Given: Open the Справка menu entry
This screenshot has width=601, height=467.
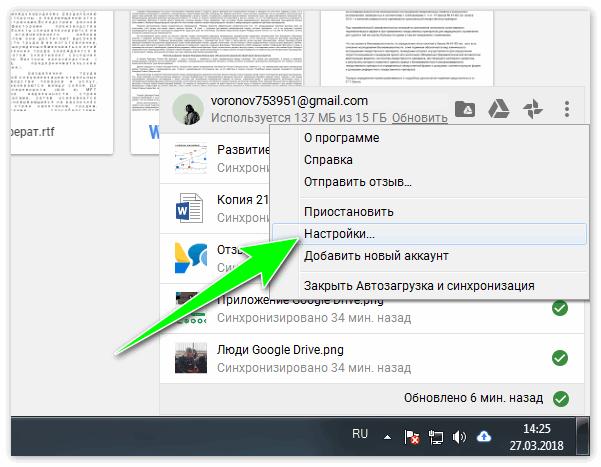Looking at the screenshot, I should click(429, 160).
